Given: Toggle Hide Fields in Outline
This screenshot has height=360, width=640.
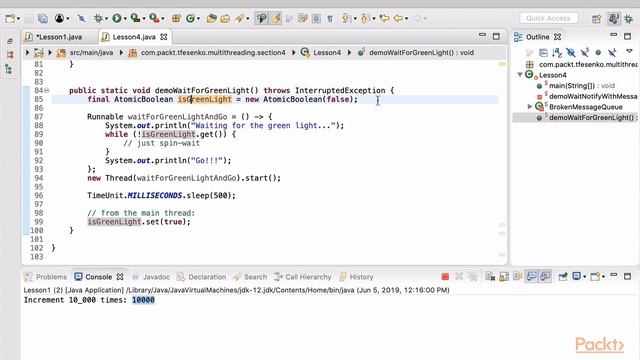Looking at the screenshot, I should tap(571, 52).
